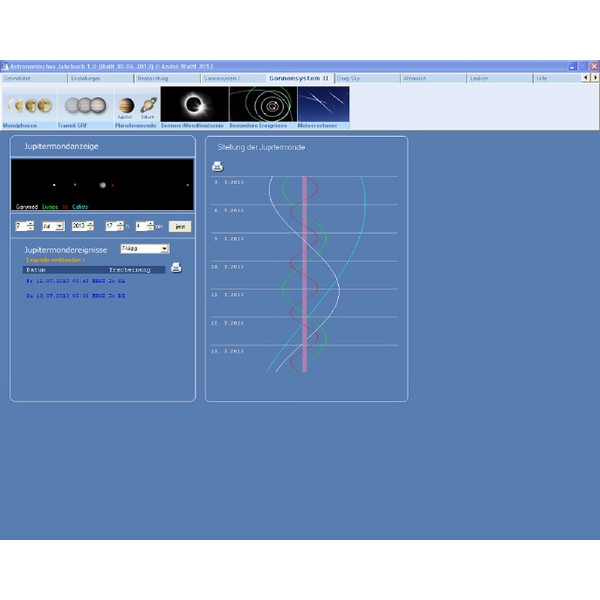Print the Stellung der Jupitermonde chart
This screenshot has height=600, width=600.
tap(218, 166)
